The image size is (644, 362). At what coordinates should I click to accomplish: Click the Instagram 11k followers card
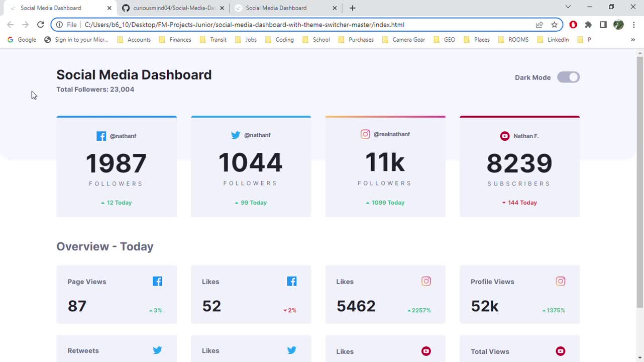coord(385,166)
